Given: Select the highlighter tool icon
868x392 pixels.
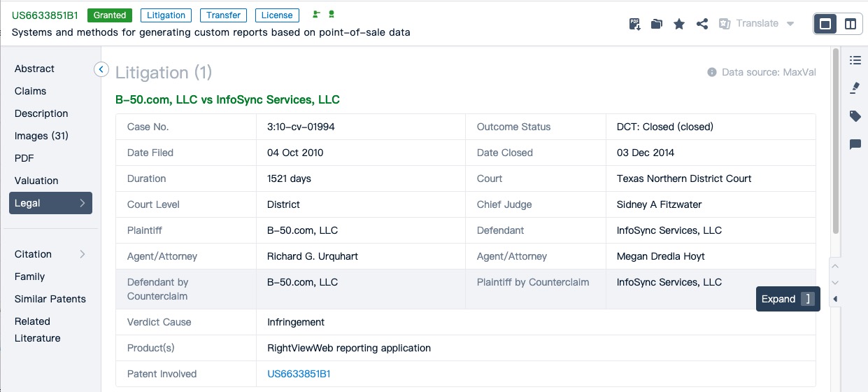Looking at the screenshot, I should (x=855, y=88).
